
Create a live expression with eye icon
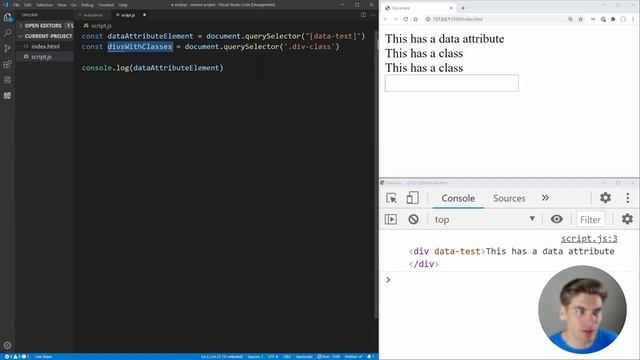pyautogui.click(x=556, y=219)
